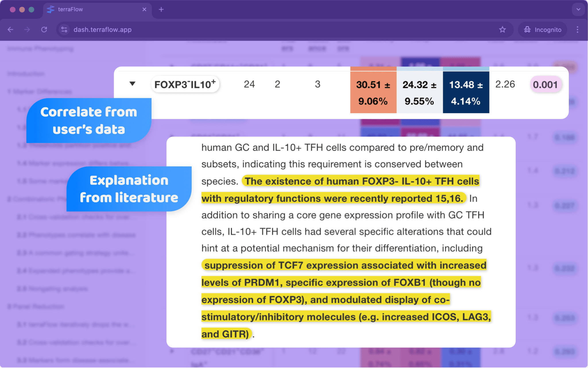Click the Correlate from user's data callout
The width and height of the screenshot is (588, 368).
click(89, 120)
